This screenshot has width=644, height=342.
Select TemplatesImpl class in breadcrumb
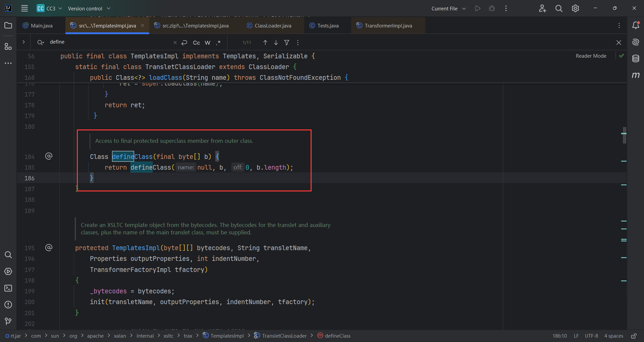[x=223, y=336]
